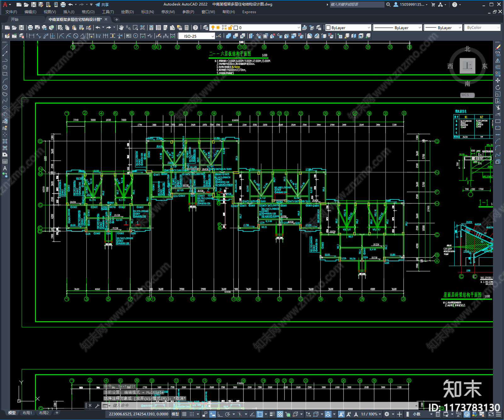Switch to the 布局1 layout tab
Viewport: 504px width, 420px height.
[27, 413]
